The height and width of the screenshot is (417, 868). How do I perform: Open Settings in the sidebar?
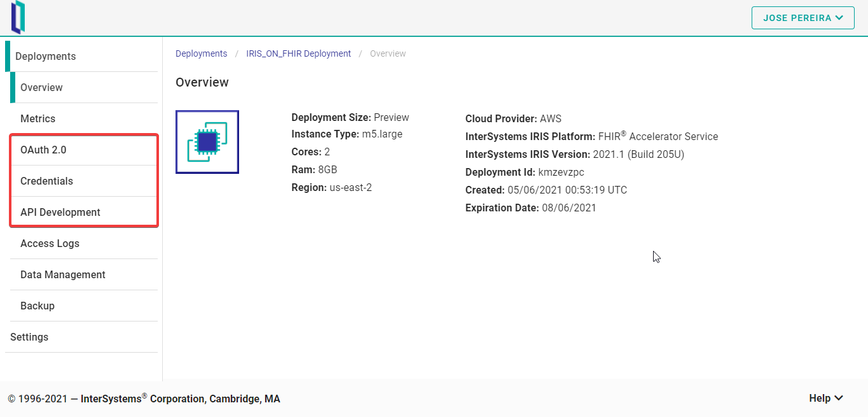coord(81,337)
